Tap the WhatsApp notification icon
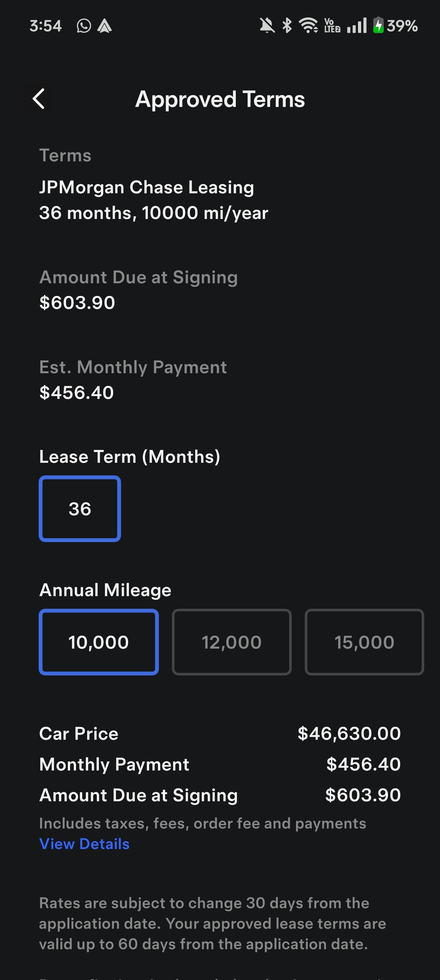Image resolution: width=440 pixels, height=980 pixels. tap(84, 26)
